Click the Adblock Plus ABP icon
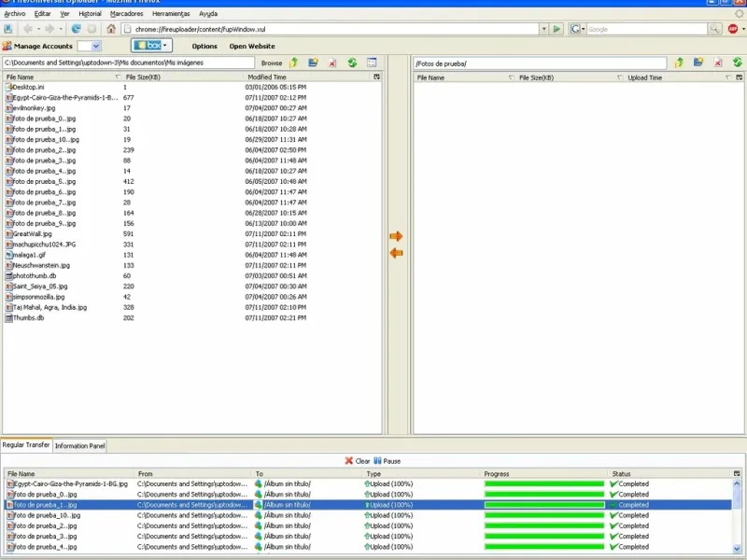Image resolution: width=747 pixels, height=560 pixels. pos(733,29)
